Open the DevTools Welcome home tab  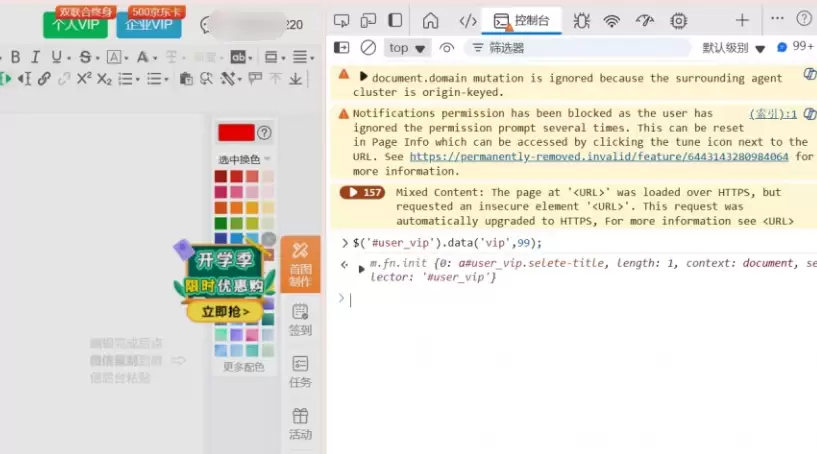pyautogui.click(x=430, y=21)
